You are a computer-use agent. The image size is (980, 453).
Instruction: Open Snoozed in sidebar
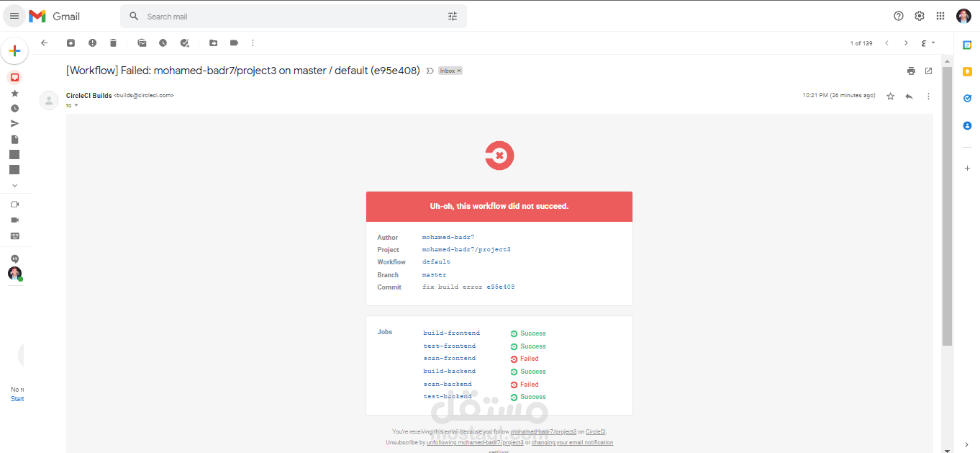14,108
